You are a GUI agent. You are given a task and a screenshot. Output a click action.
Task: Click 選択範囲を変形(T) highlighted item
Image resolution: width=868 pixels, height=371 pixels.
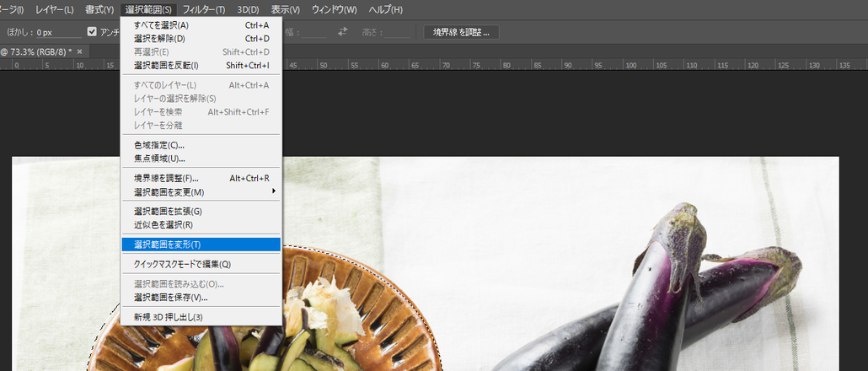[201, 245]
